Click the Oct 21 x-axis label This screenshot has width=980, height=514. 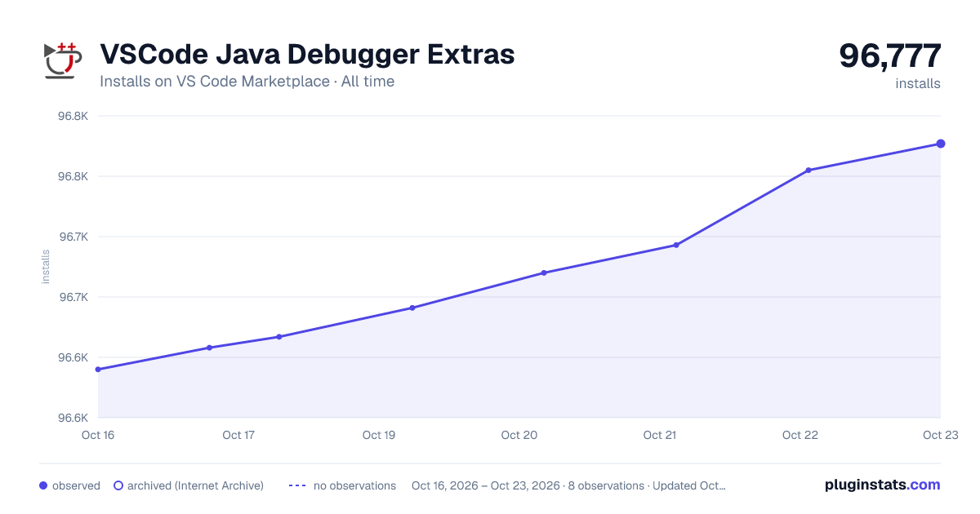click(660, 435)
